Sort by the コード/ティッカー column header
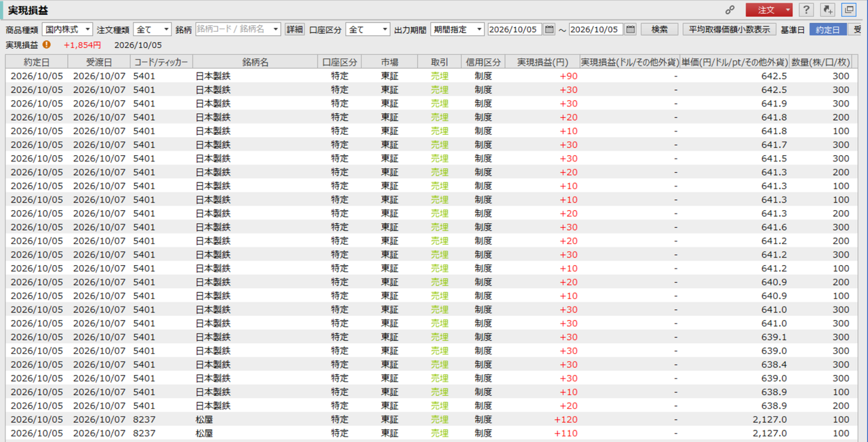 [161, 62]
